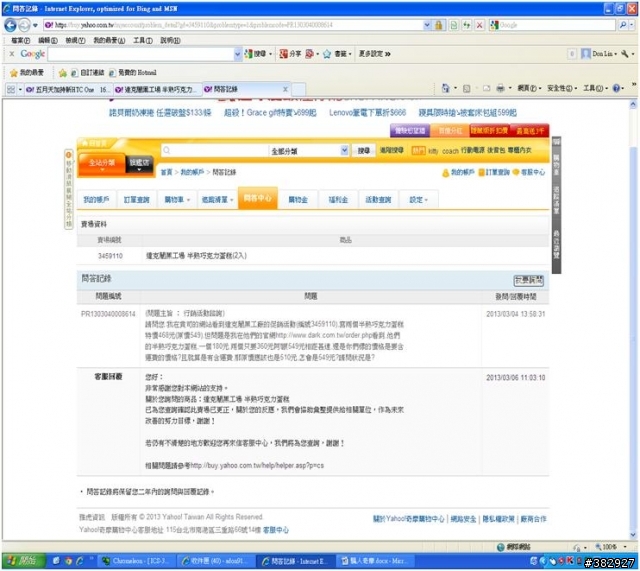Open the address bar history dropdown
Viewport: 640px width, 571px height.
click(427, 25)
